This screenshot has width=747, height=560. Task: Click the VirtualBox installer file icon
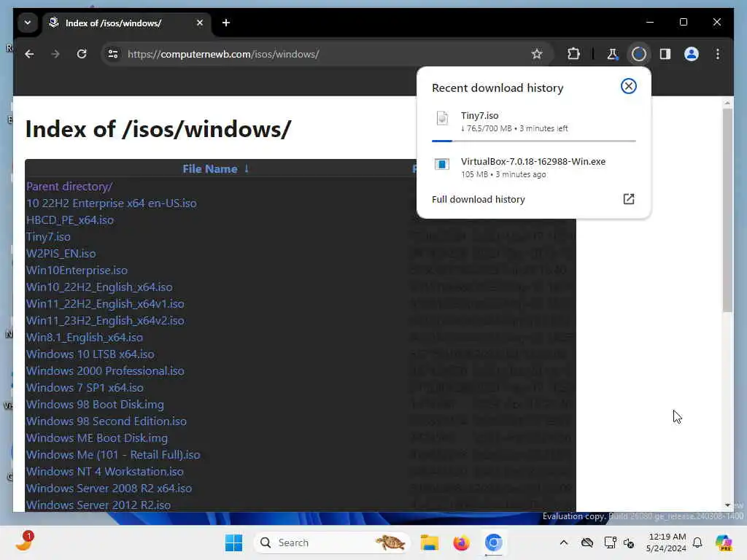click(441, 164)
